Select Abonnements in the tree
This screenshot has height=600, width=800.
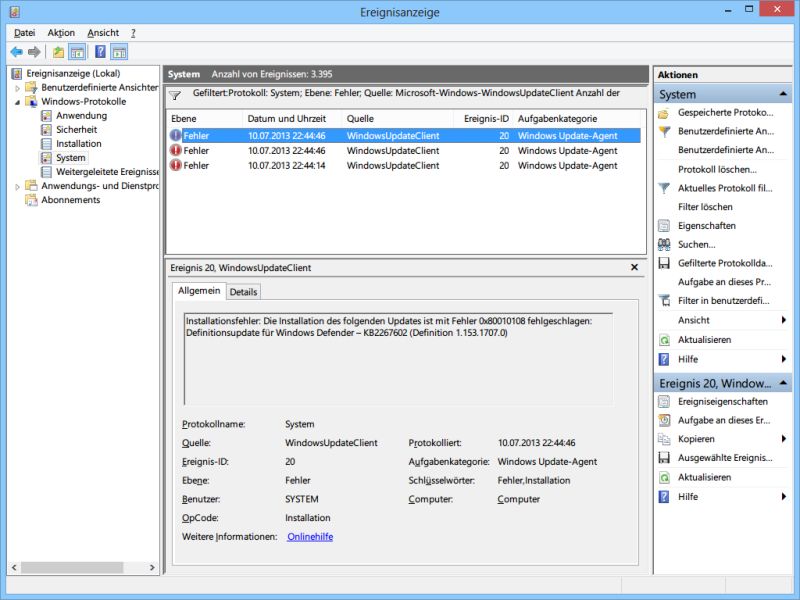70,200
